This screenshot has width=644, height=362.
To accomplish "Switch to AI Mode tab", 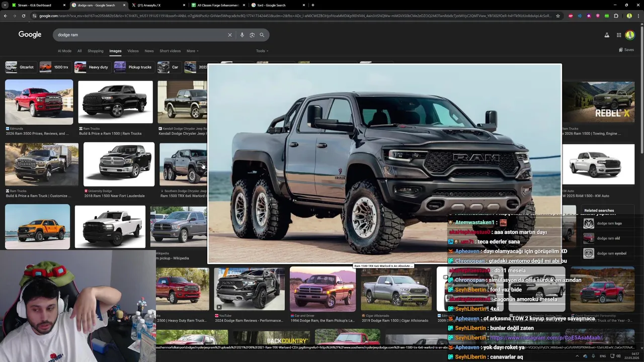I will [x=64, y=51].
